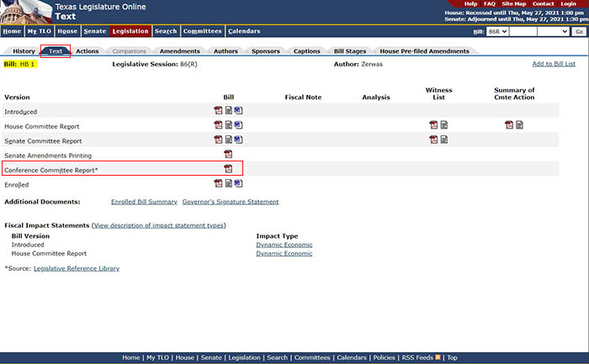
Task: Open Senate Committee Report bill PDF icon
Action: [219, 140]
